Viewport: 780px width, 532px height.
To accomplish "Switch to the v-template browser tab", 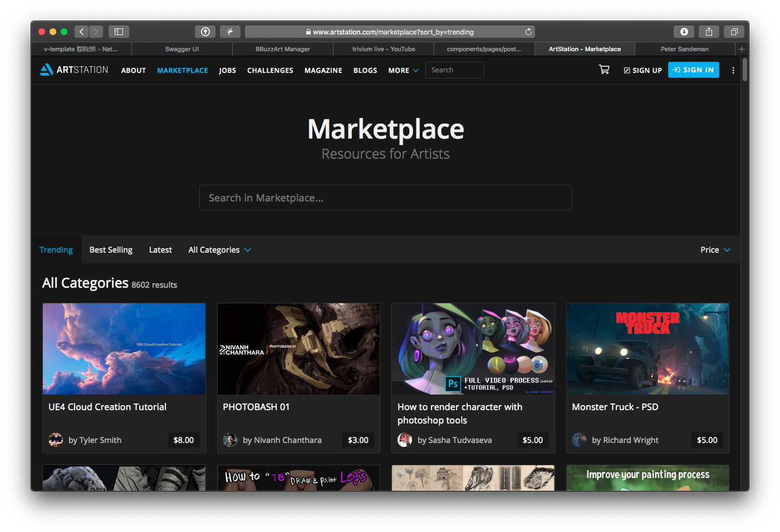I will pyautogui.click(x=81, y=49).
